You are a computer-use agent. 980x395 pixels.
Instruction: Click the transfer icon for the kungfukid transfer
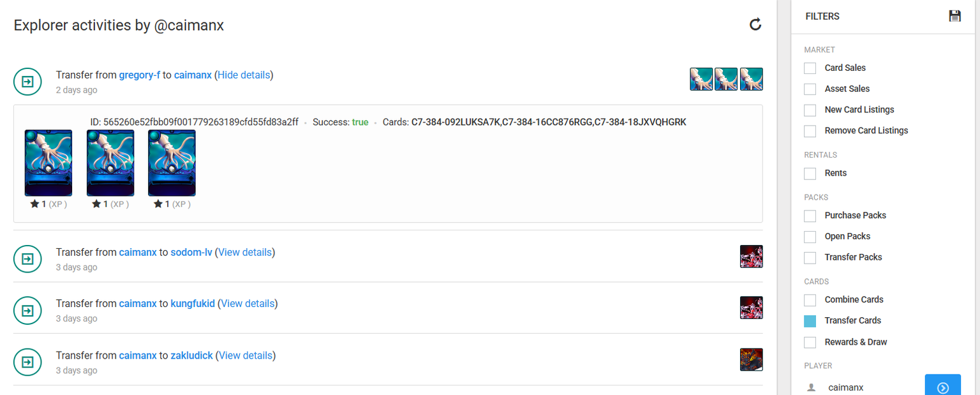click(x=27, y=311)
